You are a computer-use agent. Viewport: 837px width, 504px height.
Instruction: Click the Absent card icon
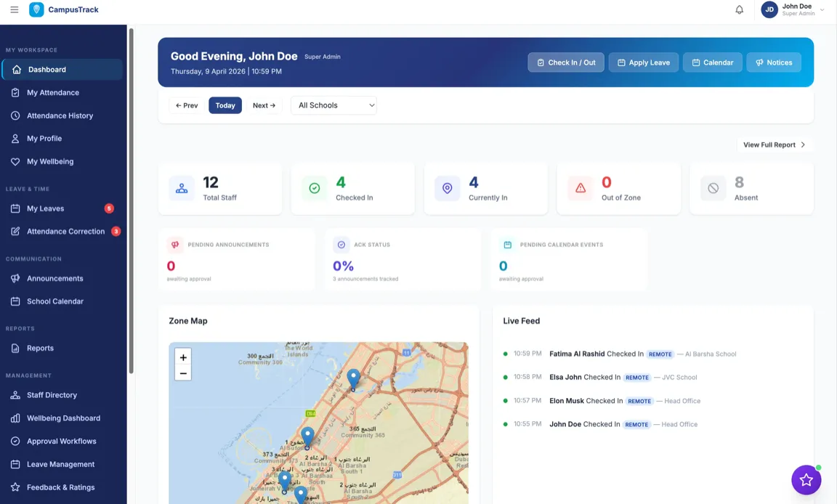713,188
